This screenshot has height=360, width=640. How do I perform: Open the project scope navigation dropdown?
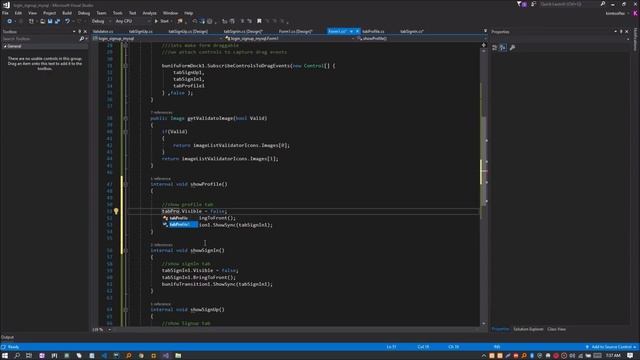[x=158, y=38]
